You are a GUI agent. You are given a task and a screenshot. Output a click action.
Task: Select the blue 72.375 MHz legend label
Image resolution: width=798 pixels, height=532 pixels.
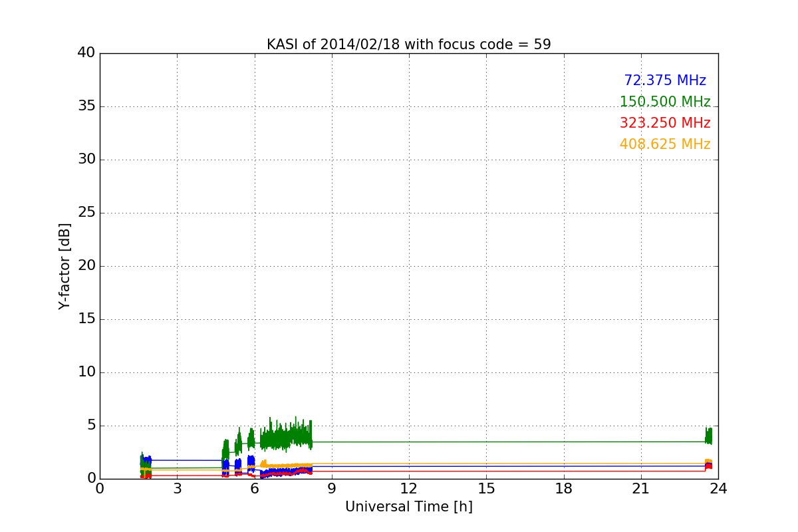[x=665, y=80]
